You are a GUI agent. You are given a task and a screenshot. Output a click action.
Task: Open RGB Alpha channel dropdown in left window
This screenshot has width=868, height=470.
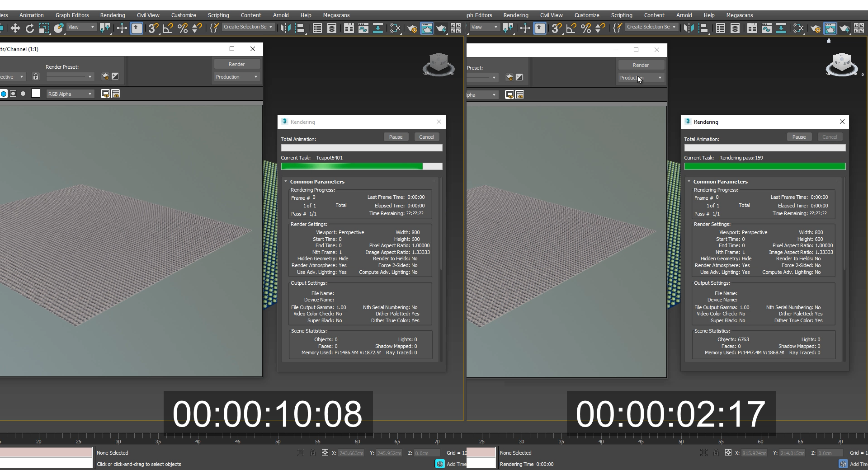[x=70, y=94]
